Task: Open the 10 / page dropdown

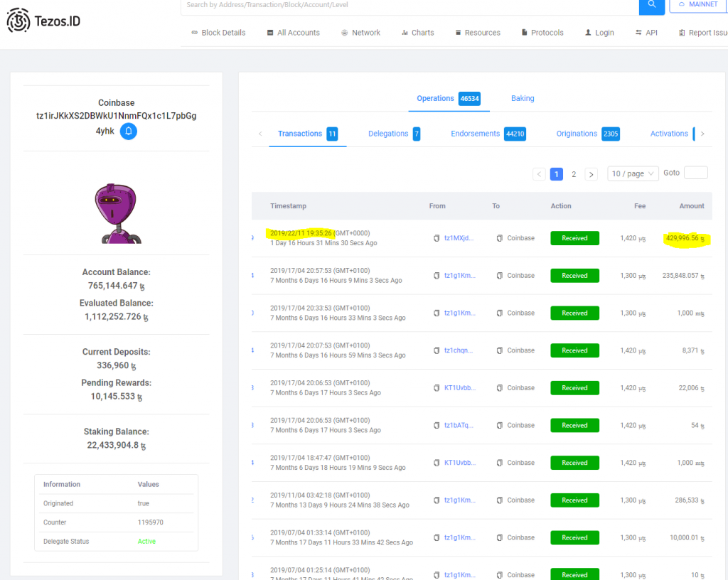Action: click(633, 173)
